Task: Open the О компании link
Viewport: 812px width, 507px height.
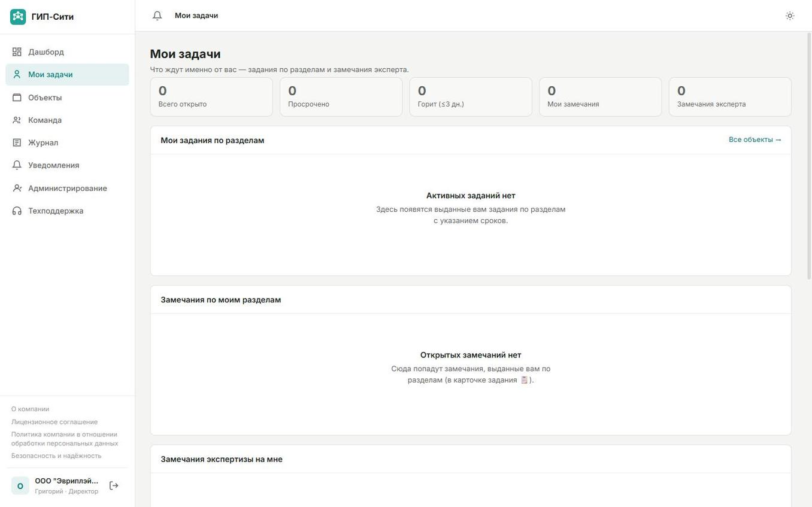Action: click(x=30, y=409)
